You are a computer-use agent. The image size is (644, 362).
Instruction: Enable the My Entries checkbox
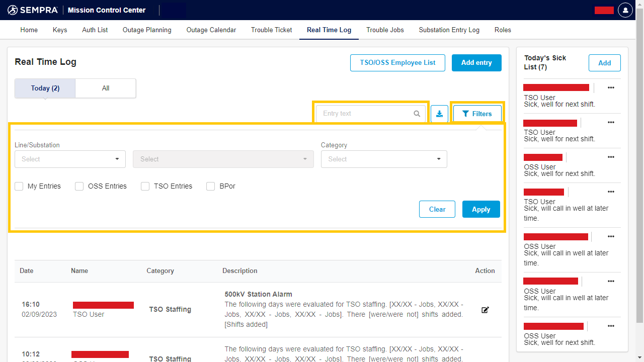[x=19, y=186]
